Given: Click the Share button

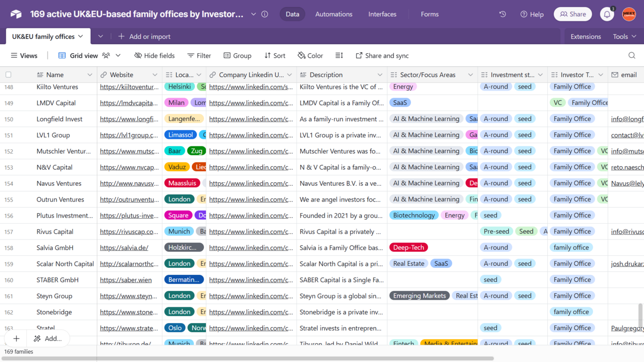Looking at the screenshot, I should click(572, 14).
